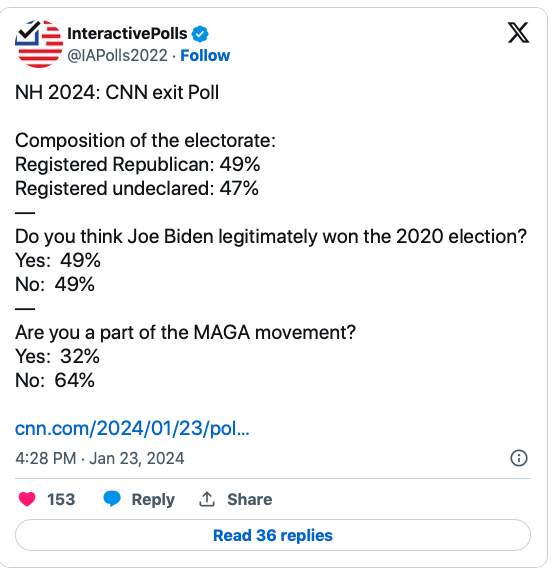Click the 4:28 PM Jan 23, 2024 timestamp
This screenshot has height=578, width=551.
pyautogui.click(x=100, y=459)
